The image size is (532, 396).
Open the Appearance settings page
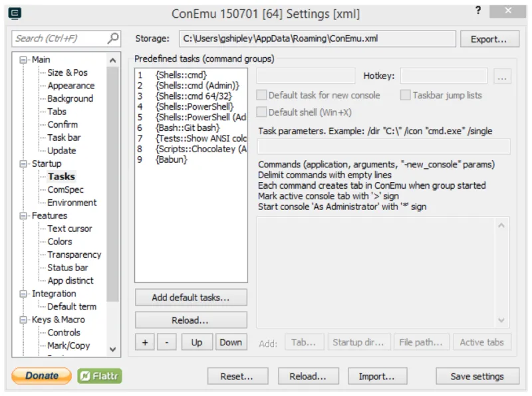click(x=70, y=86)
